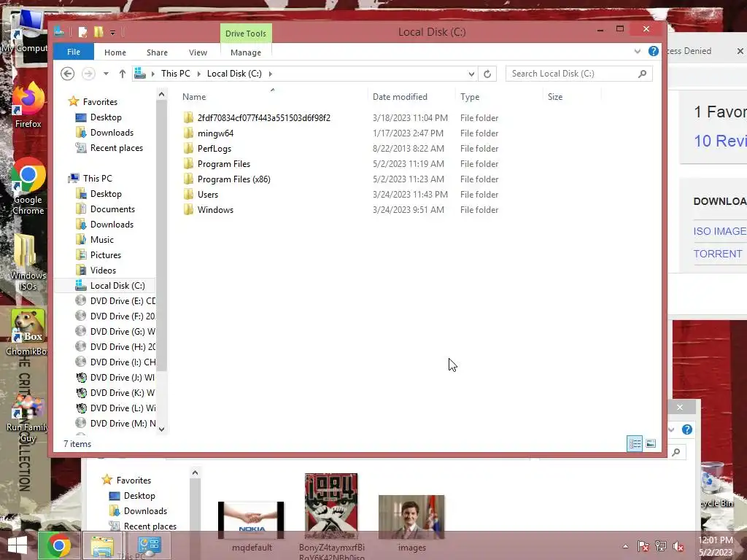Image resolution: width=747 pixels, height=560 pixels.
Task: Expand the chevron after Local Disk (C:)
Action: click(270, 74)
